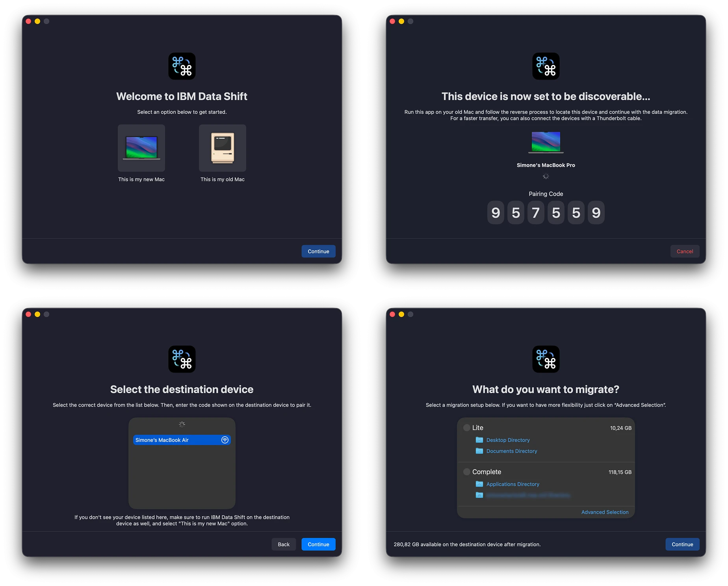Click the app logo in the migrate window

(x=546, y=359)
